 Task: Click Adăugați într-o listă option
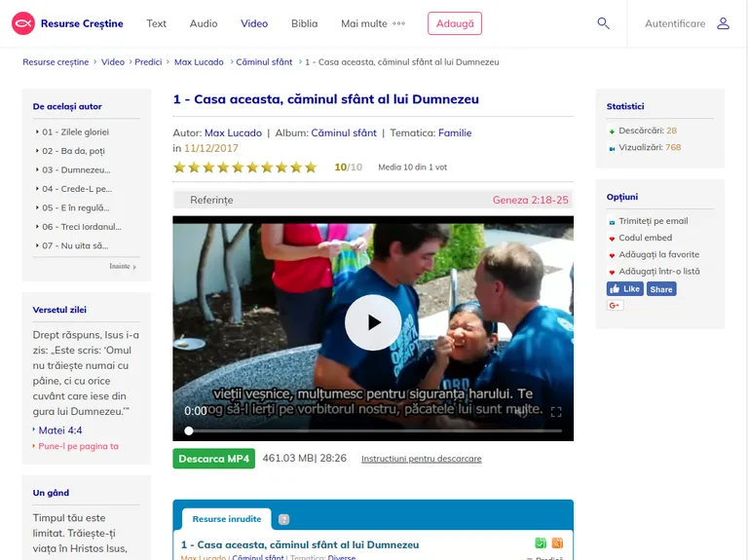(x=659, y=271)
